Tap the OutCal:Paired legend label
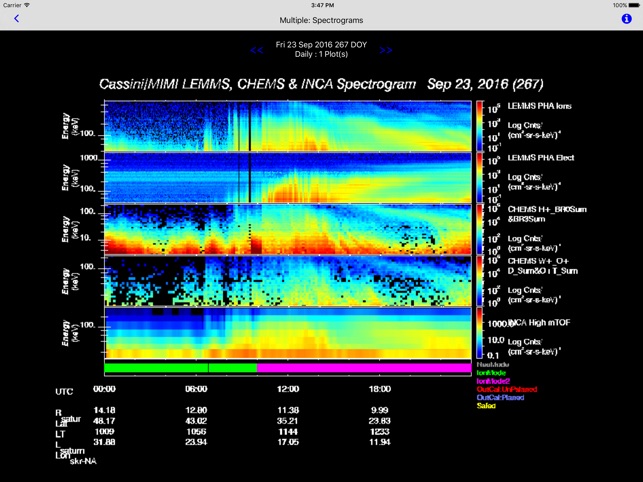 500,397
